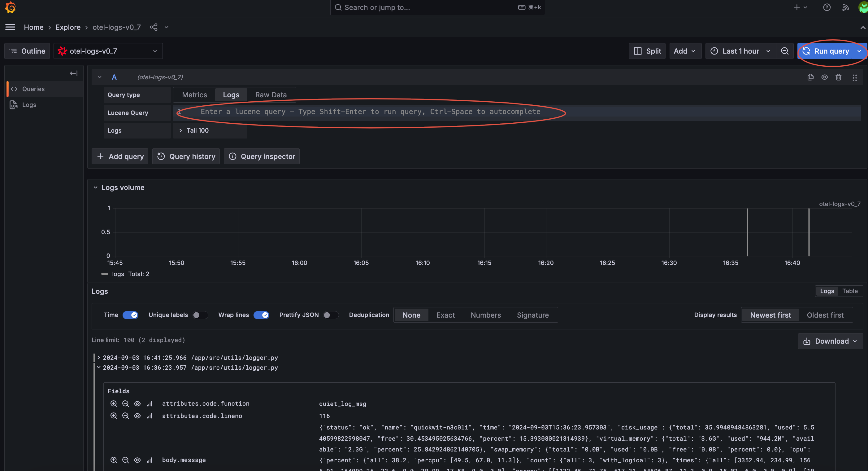This screenshot has height=471, width=868.
Task: Click the share icon next to otel-logs-v0_7
Action: pyautogui.click(x=154, y=27)
